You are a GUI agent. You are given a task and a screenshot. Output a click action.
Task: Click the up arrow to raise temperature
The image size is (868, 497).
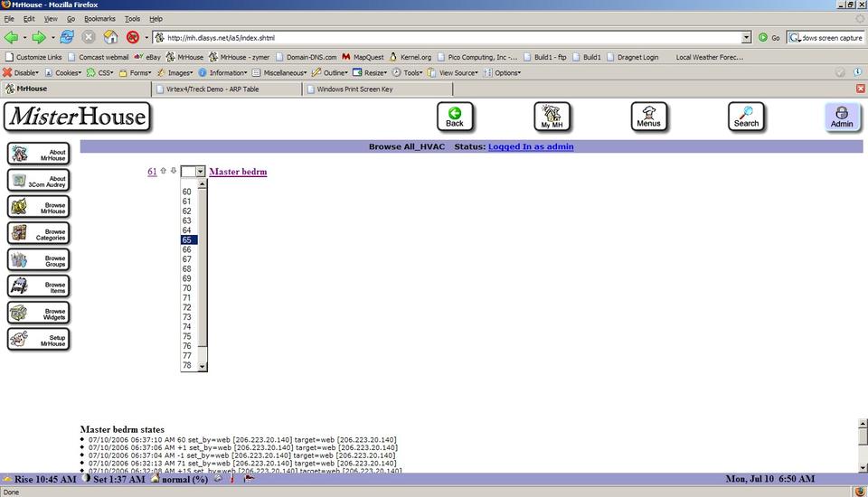tap(164, 171)
